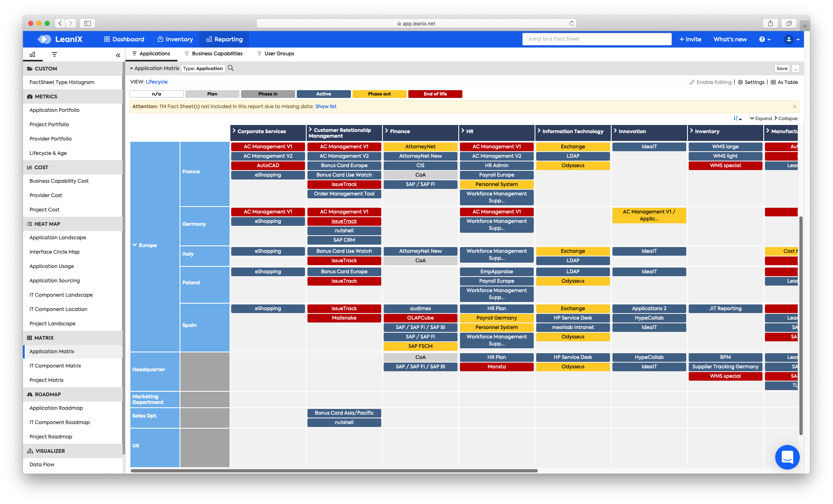Image resolution: width=833 pixels, height=504 pixels.
Task: Click the Jump to a Fact Sheet field
Action: coord(597,39)
